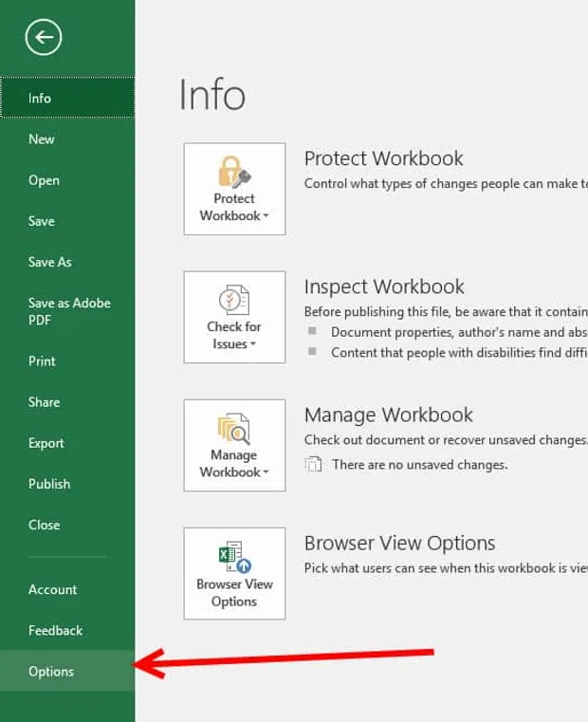Click the Manage Workbook magnifier icon

point(234,428)
